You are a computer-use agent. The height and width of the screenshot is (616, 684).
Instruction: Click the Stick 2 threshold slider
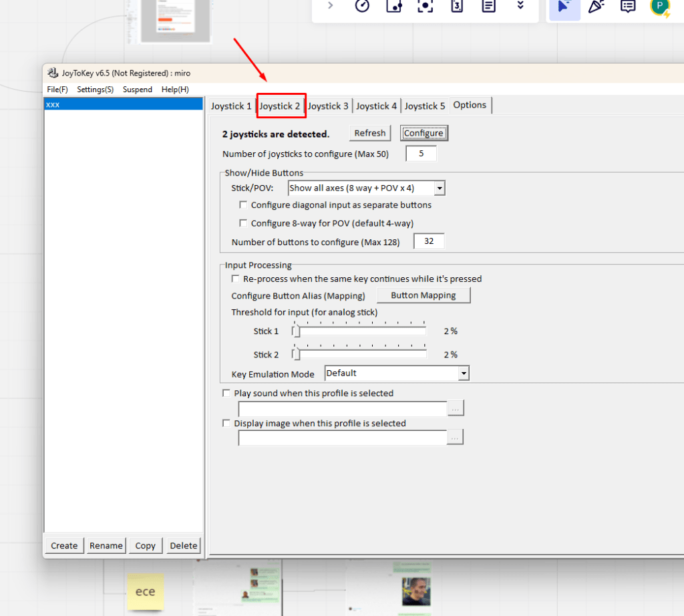click(x=359, y=354)
